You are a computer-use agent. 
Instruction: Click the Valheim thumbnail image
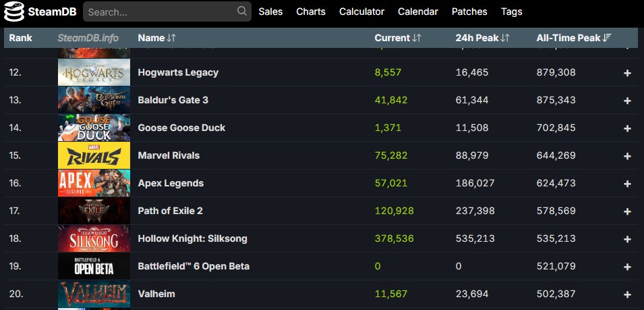(x=94, y=294)
